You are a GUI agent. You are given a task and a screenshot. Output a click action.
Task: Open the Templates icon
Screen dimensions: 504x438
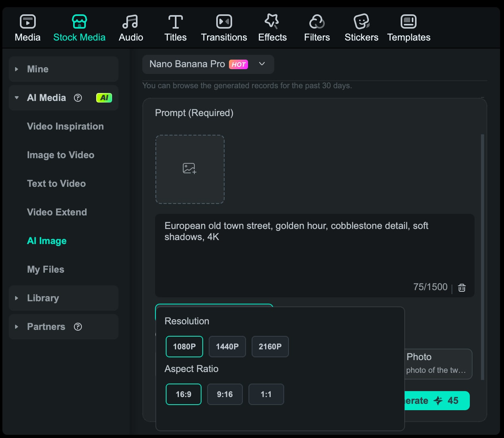409,21
